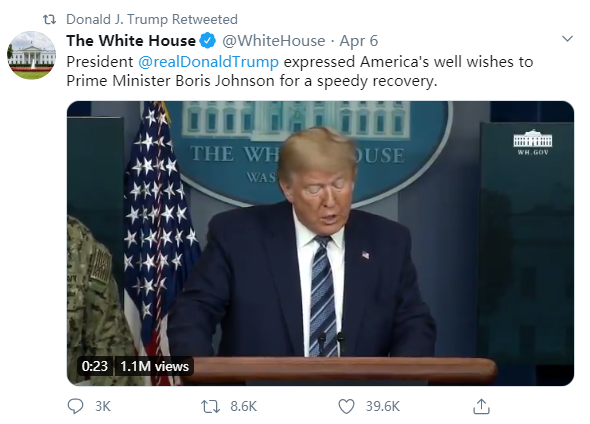This screenshot has width=590, height=424.
Task: Click the WH.GOV watermark logo in video
Action: click(533, 142)
